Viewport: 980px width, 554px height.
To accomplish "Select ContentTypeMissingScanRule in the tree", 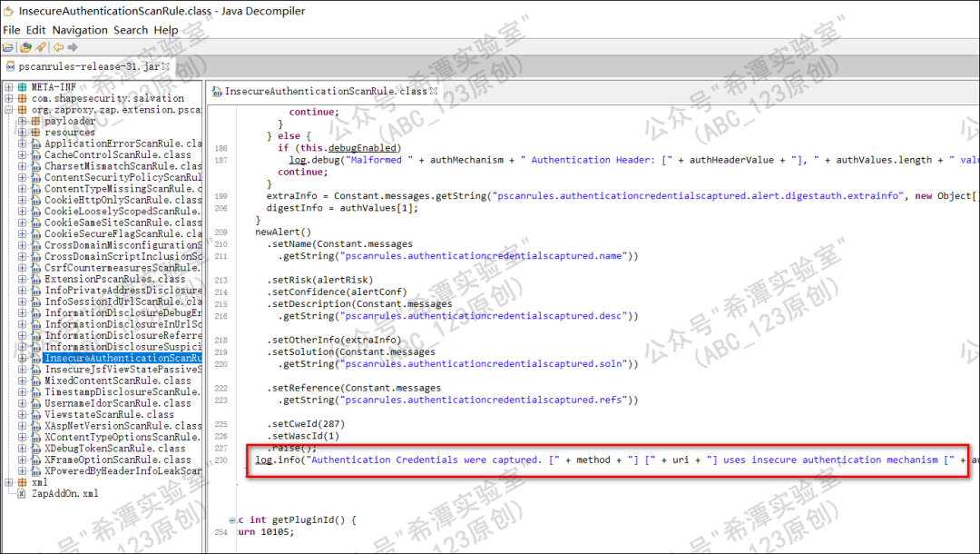I will coord(123,188).
